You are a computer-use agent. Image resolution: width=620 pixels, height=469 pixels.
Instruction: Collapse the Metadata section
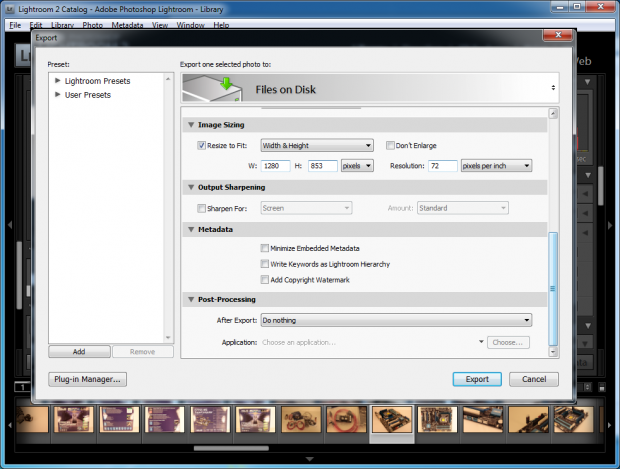(x=191, y=229)
